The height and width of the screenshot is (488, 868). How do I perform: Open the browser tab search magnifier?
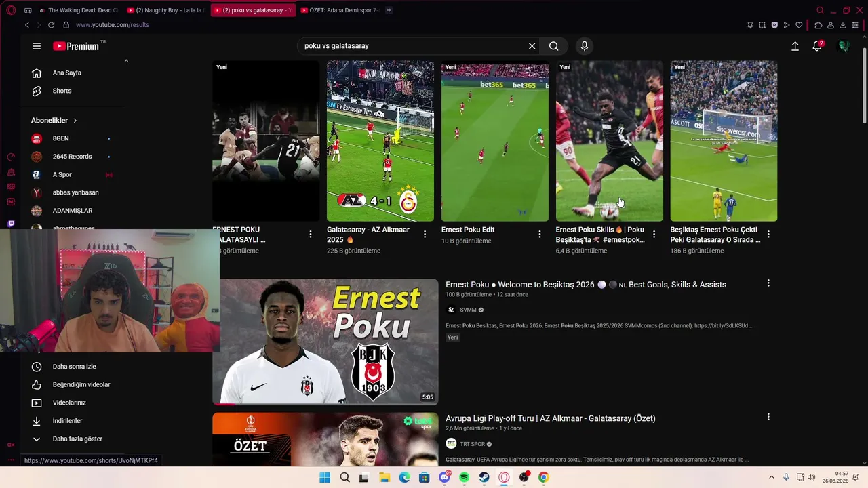[820, 10]
